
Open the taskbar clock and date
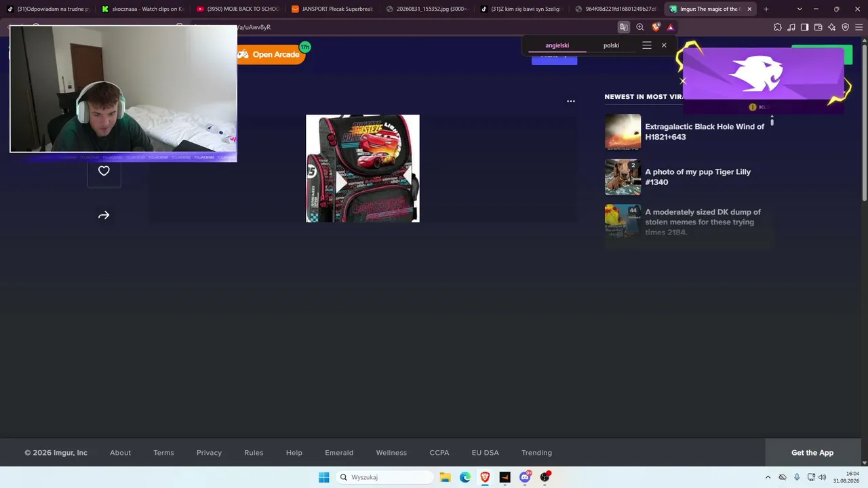point(846,477)
